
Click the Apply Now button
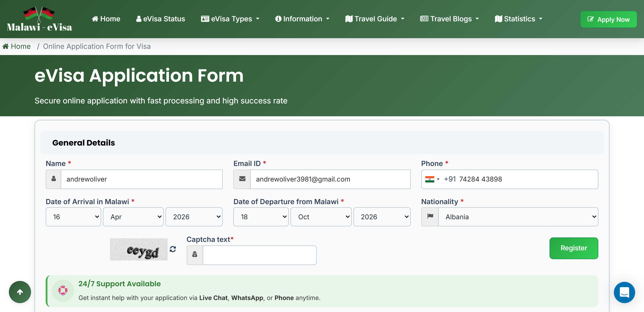click(608, 19)
